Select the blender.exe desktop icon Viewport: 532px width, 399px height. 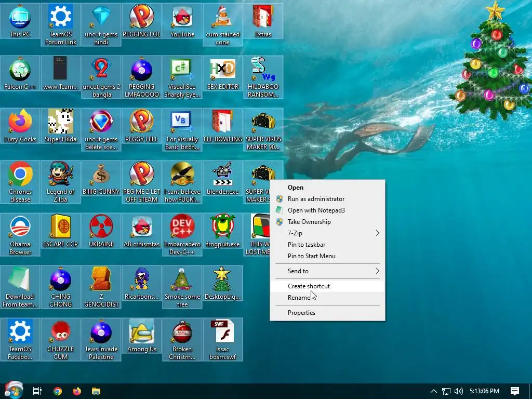pyautogui.click(x=222, y=178)
